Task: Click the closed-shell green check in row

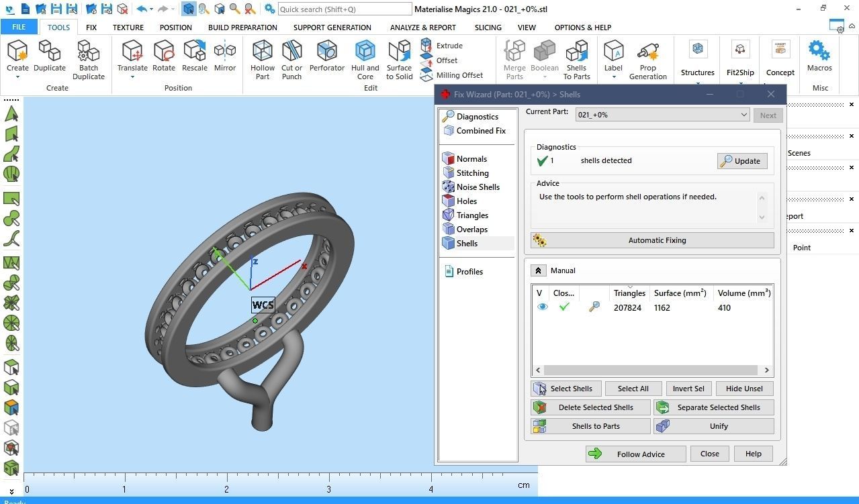Action: [x=564, y=307]
